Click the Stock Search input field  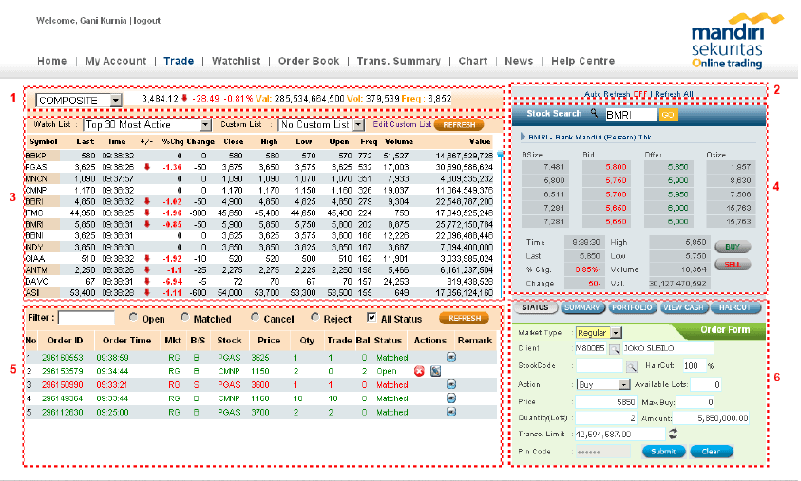[631, 115]
